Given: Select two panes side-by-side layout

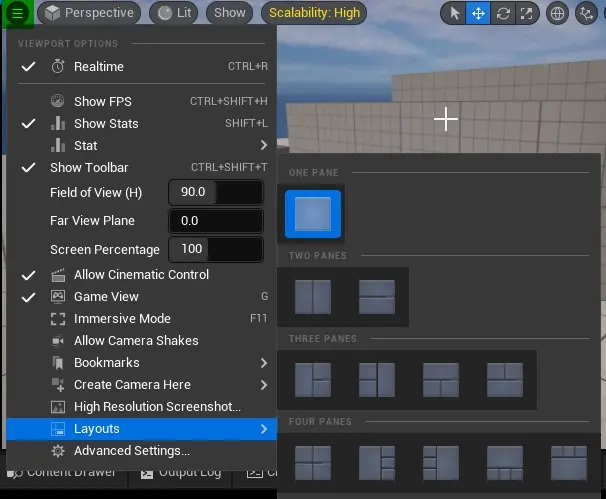Looking at the screenshot, I should pyautogui.click(x=313, y=297).
